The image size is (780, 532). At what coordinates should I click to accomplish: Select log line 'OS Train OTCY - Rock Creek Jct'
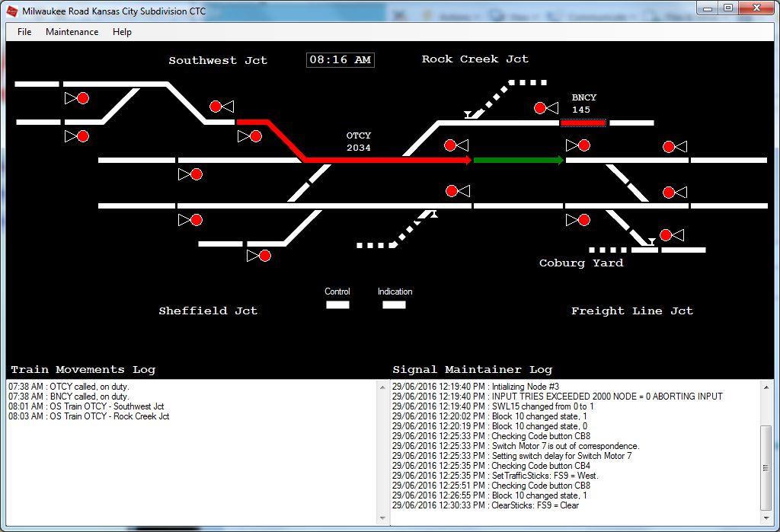pyautogui.click(x=89, y=416)
